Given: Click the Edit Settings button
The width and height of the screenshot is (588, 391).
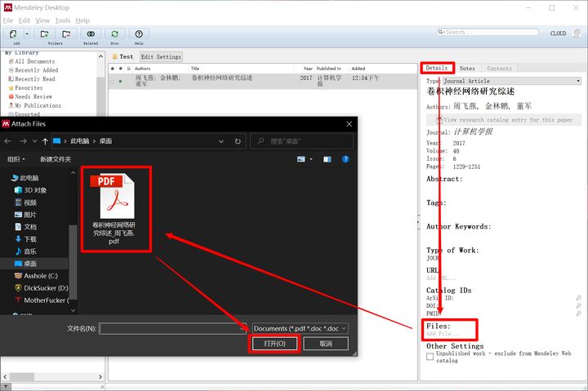Looking at the screenshot, I should (x=161, y=56).
